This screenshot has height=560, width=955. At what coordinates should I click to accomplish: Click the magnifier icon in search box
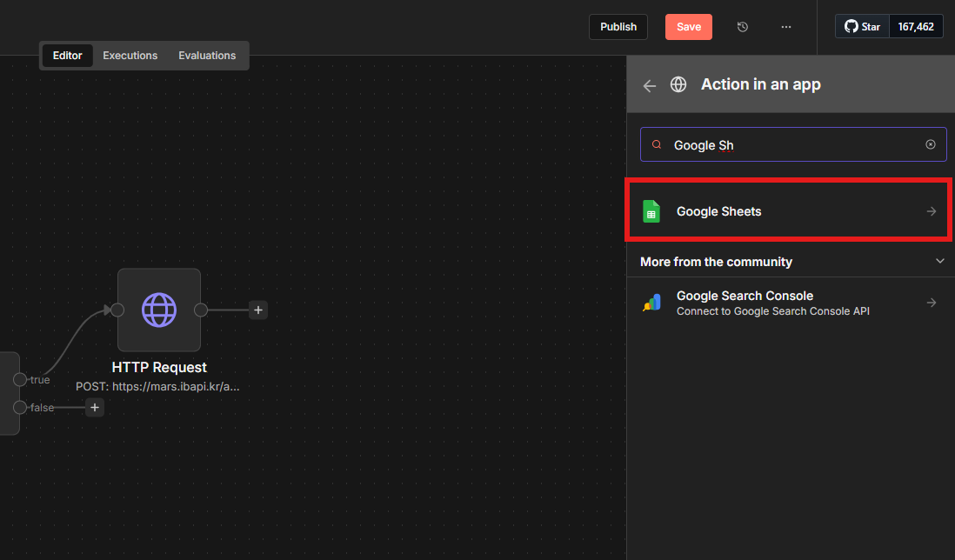[x=657, y=145]
